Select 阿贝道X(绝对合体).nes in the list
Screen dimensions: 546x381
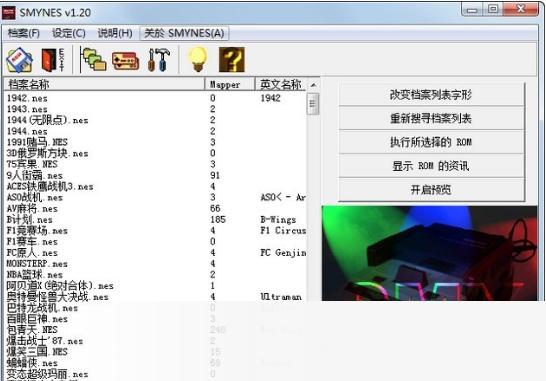point(60,286)
